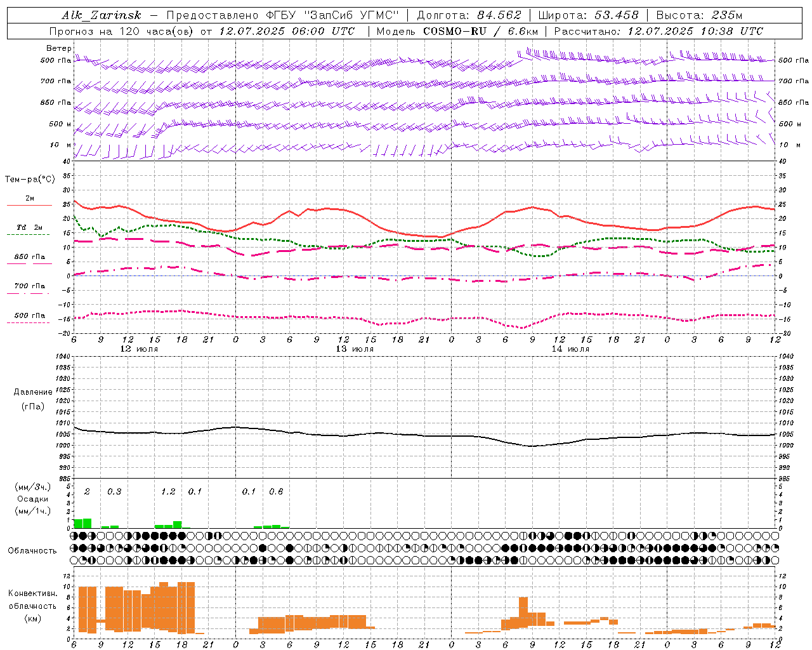Viewport: 812px width, 650px height.
Task: Click the '(мм/1ч.)' precipitation unit label
Action: coord(32,511)
